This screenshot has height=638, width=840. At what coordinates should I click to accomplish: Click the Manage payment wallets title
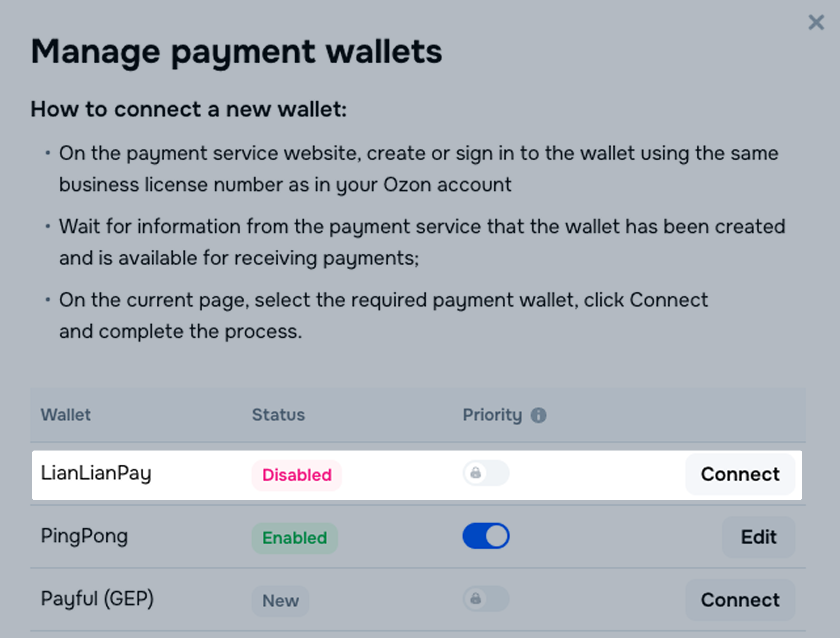coord(236,52)
